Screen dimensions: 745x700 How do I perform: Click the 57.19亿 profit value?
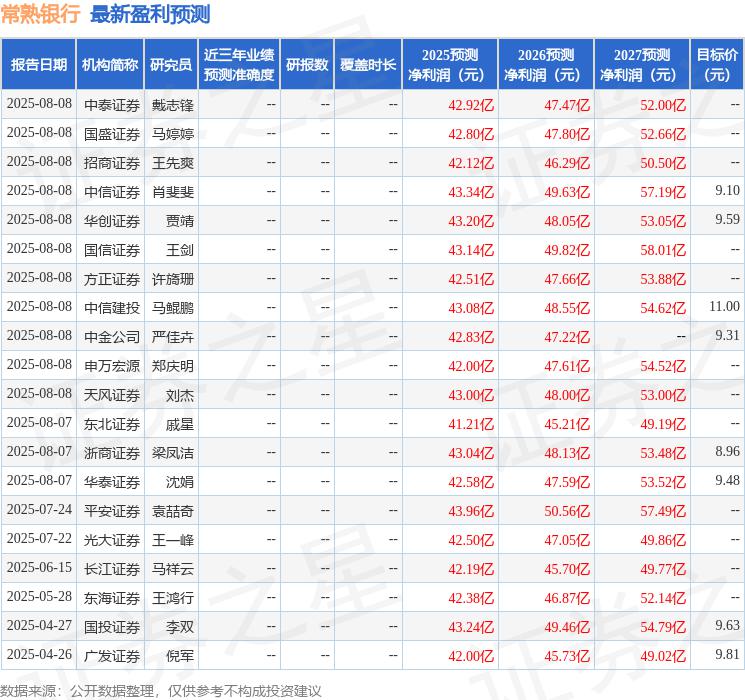pos(663,192)
